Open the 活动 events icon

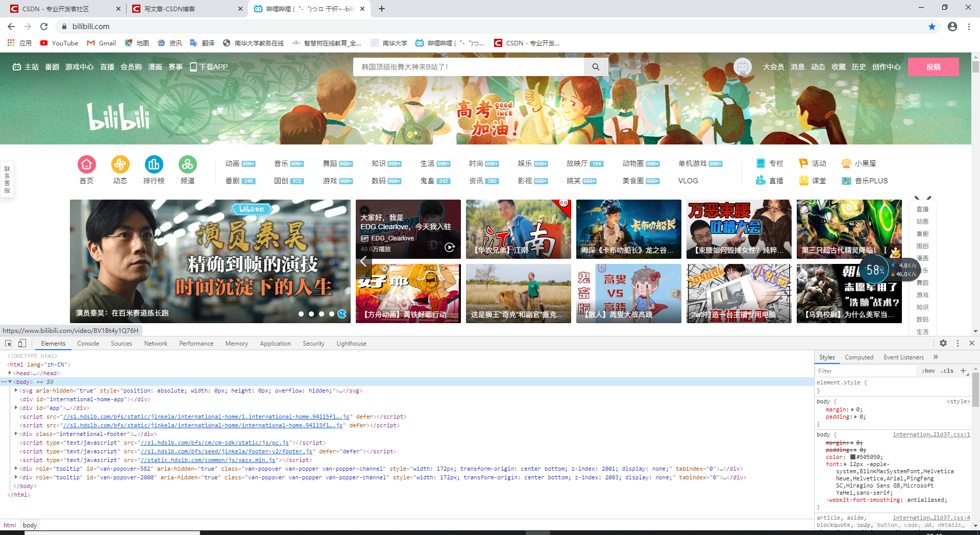(x=803, y=163)
